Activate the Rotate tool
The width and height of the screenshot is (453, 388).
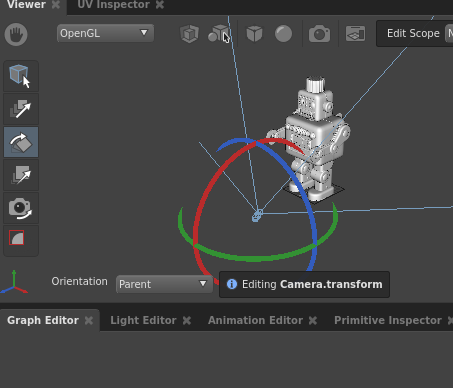(21, 142)
